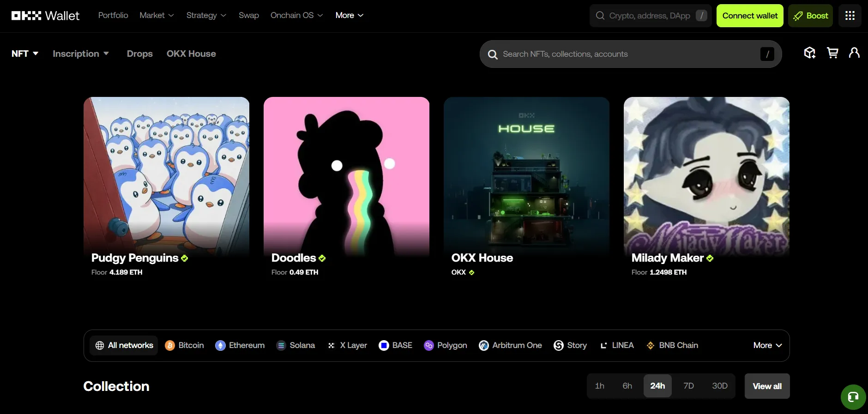Open the NFT box icon beside the cart
868x414 pixels.
click(x=809, y=53)
